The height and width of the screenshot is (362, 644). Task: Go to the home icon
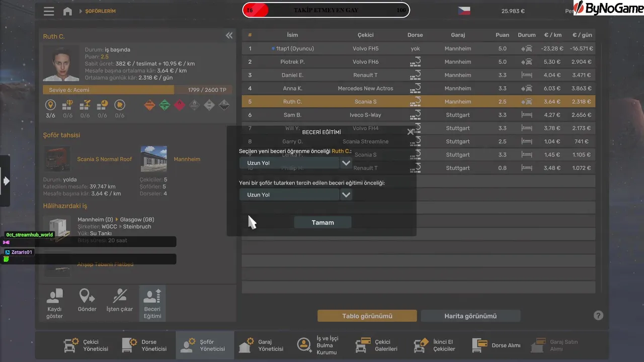pos(67,11)
